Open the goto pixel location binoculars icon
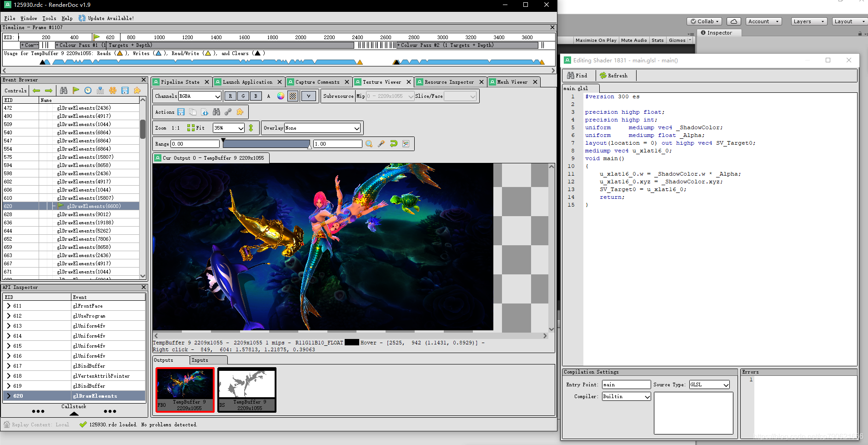Screen dimensions: 868x445 pyautogui.click(x=216, y=112)
